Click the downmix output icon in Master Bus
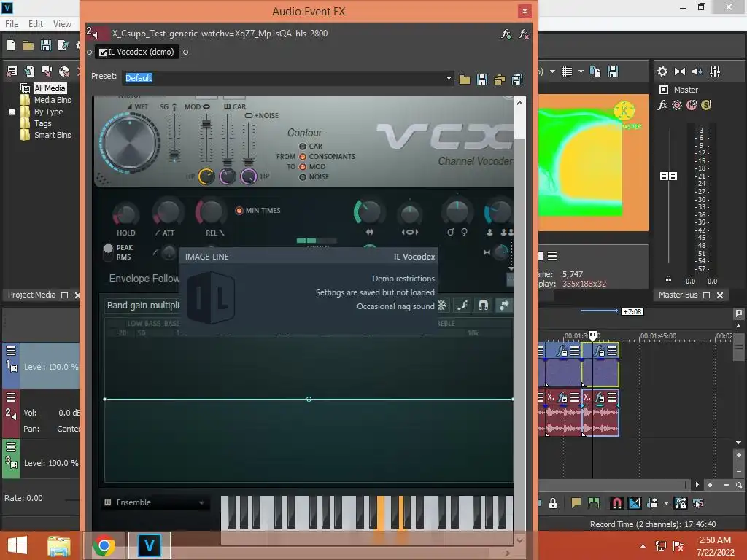 [x=680, y=71]
